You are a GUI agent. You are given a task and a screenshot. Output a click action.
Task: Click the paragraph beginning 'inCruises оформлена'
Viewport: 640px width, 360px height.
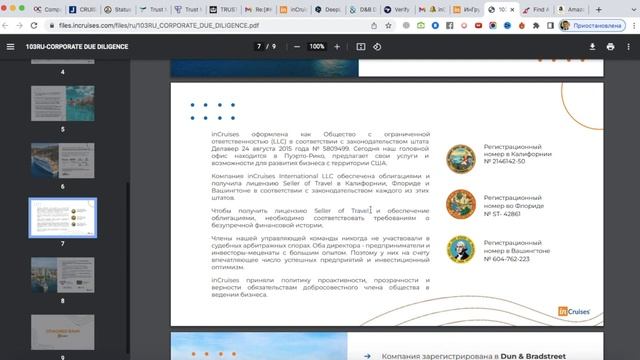click(320, 149)
